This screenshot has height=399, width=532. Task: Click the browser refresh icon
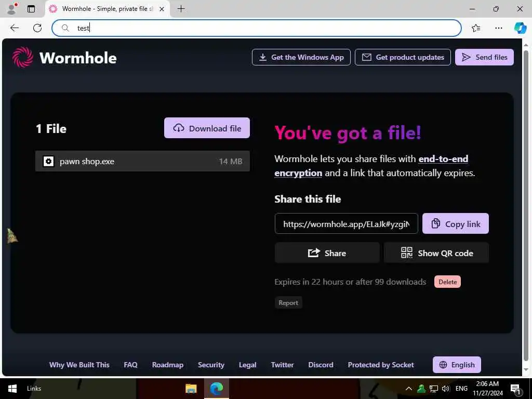(37, 28)
